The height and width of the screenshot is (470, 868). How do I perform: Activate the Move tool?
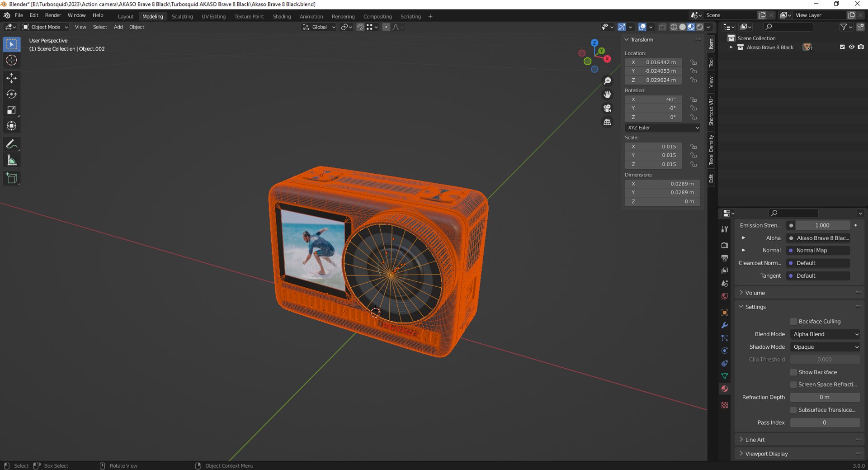(12, 78)
